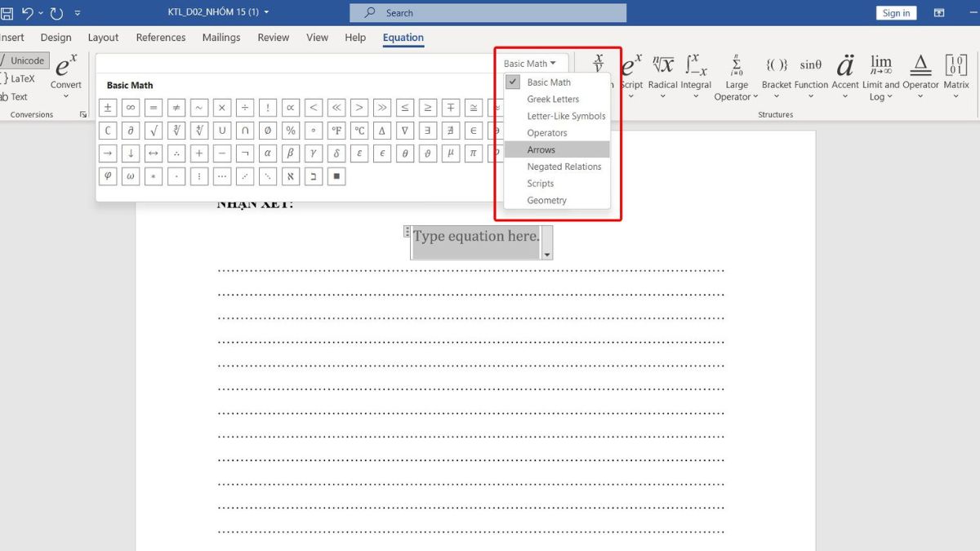Insert the partial derivative symbol
Viewport: 980px width, 551px height.
pos(131,130)
